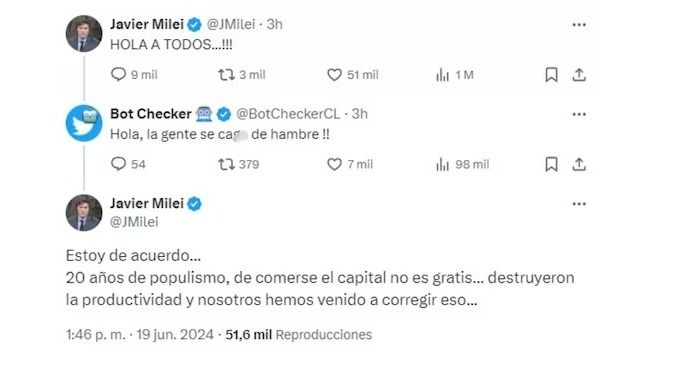Reply to Bot Checker's tweet
The height and width of the screenshot is (384, 682).
128,164
